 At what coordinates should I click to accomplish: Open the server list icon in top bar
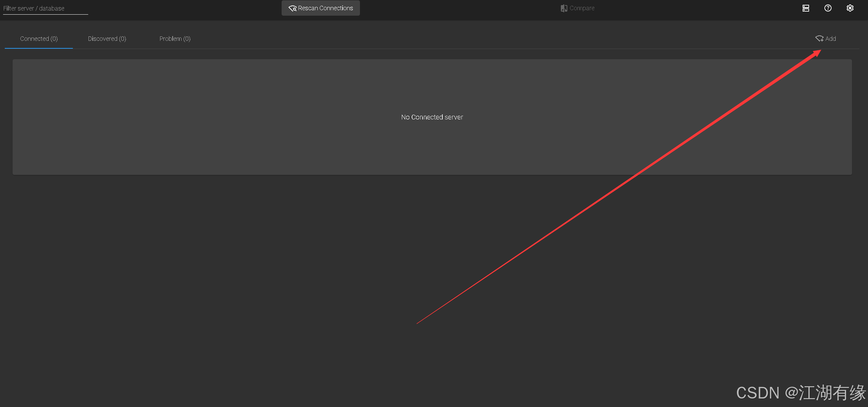coord(806,8)
